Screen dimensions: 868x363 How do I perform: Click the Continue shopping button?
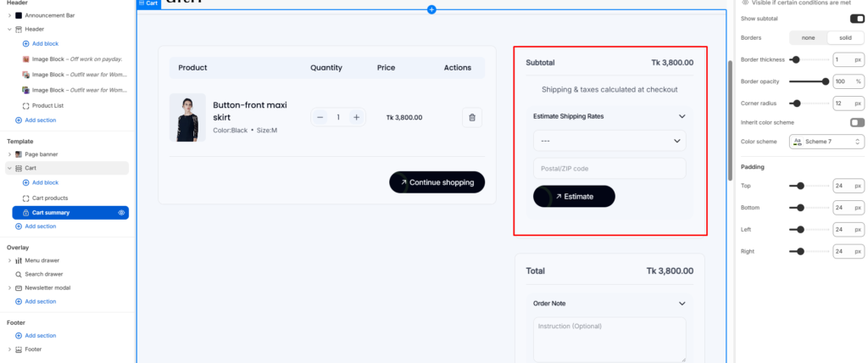pyautogui.click(x=437, y=182)
